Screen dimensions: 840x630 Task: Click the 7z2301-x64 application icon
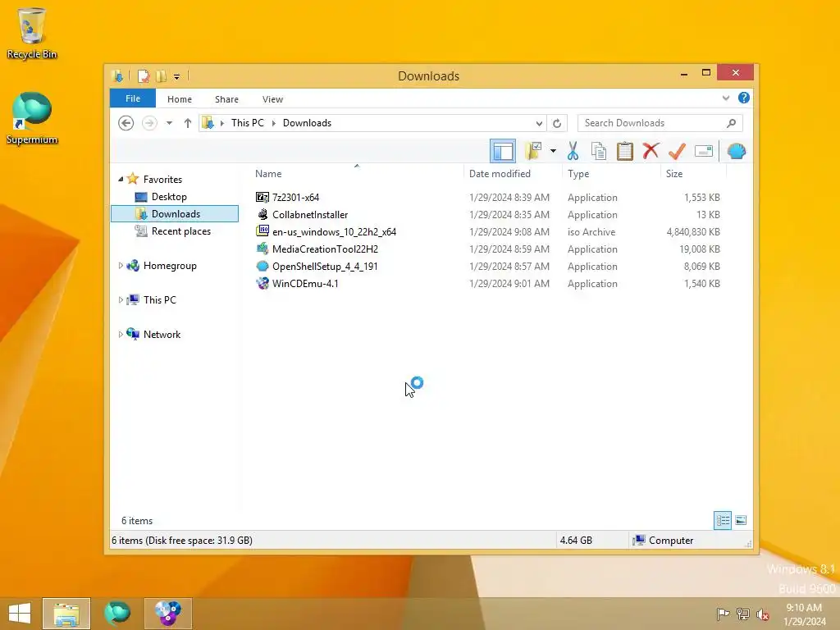[x=262, y=197]
